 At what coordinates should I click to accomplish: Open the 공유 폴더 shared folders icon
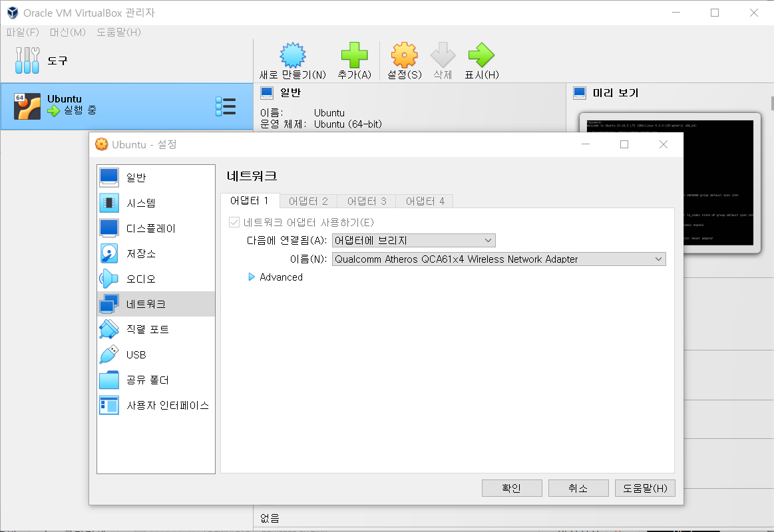tap(108, 380)
